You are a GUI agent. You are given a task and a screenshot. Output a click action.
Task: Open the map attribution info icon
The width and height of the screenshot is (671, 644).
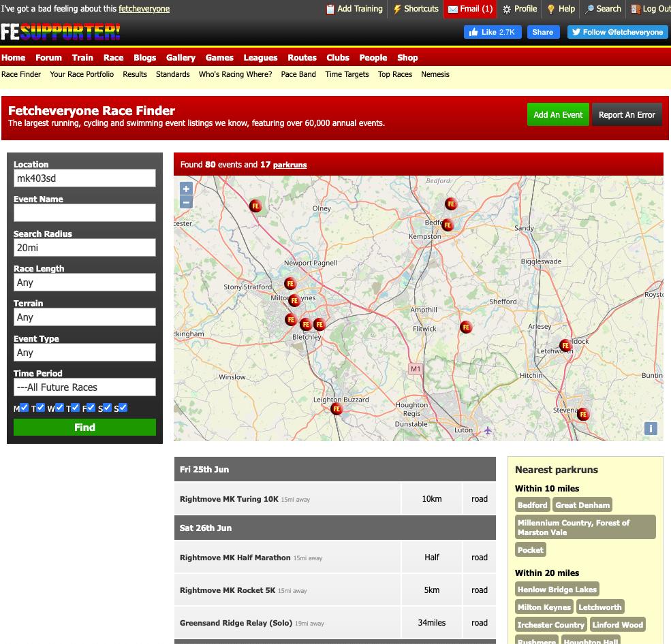coord(651,428)
